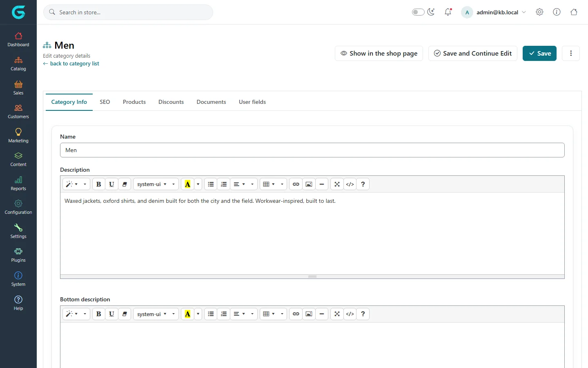This screenshot has height=368, width=588.
Task: Insert horizontal rule in Description editor
Action: [322, 184]
